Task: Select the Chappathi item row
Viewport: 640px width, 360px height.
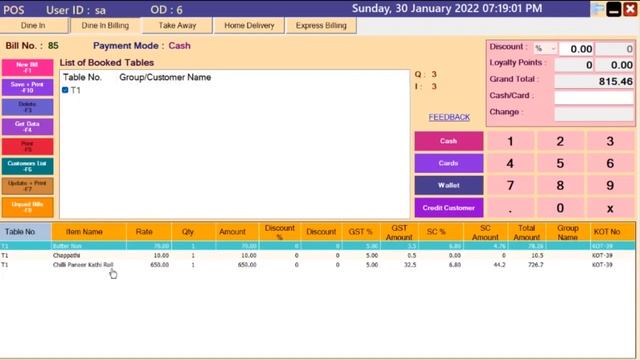Action: (318, 256)
